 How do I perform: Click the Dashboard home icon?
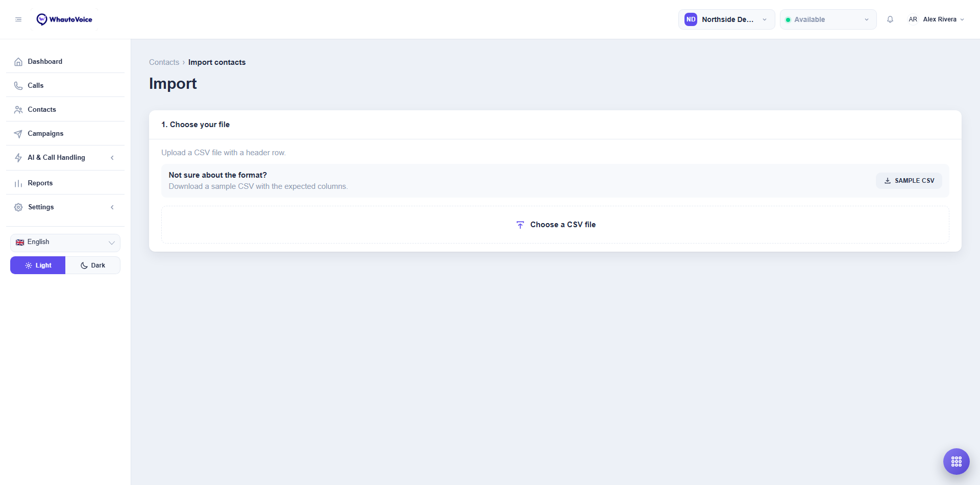click(x=18, y=62)
